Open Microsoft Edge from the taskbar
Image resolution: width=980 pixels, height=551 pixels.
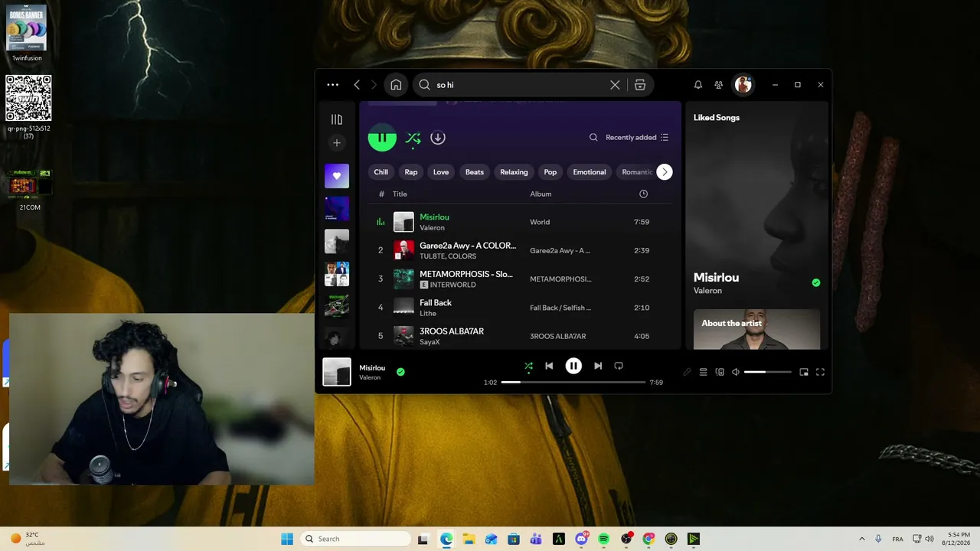click(x=446, y=539)
